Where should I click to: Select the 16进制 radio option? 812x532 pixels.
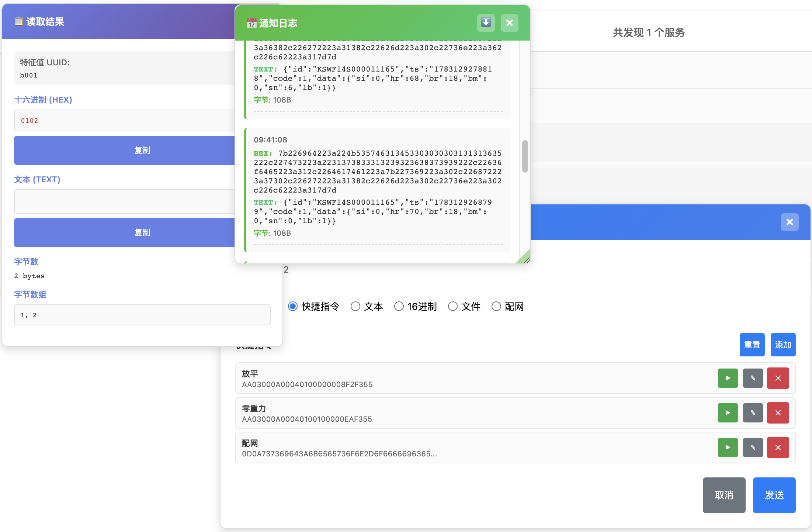point(399,306)
